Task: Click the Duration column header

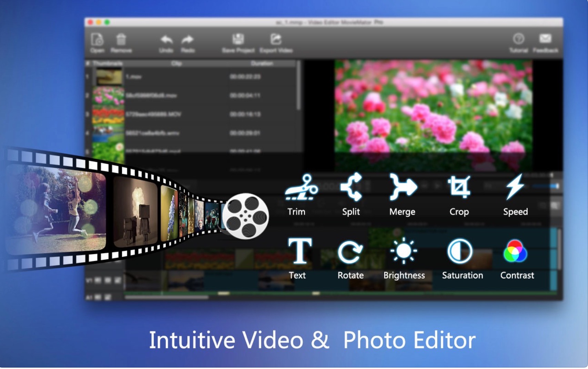Action: pos(262,63)
